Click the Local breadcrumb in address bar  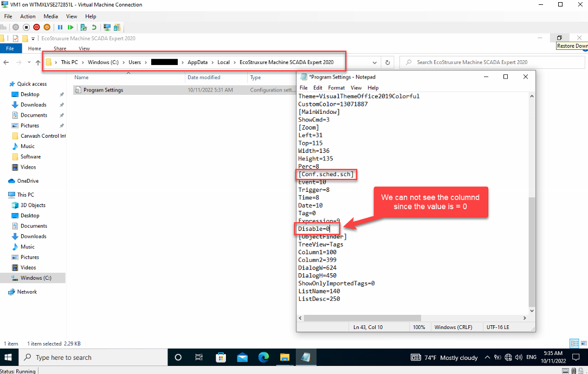223,62
